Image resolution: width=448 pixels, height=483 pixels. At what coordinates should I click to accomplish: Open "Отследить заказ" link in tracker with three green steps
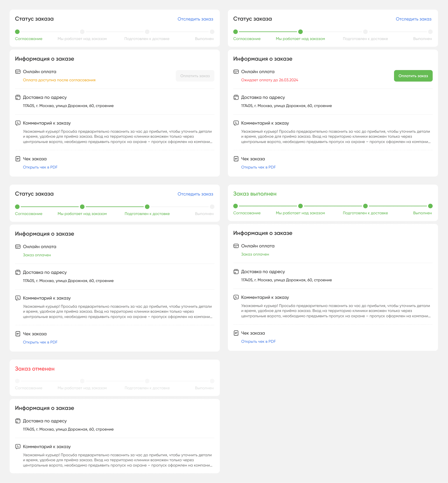click(195, 194)
